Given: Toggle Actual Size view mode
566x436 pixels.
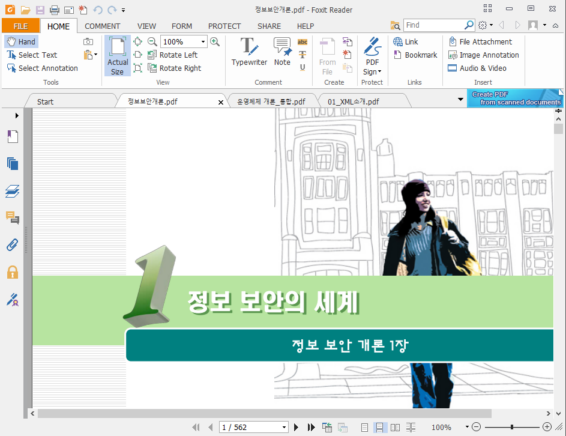Looking at the screenshot, I should [117, 56].
